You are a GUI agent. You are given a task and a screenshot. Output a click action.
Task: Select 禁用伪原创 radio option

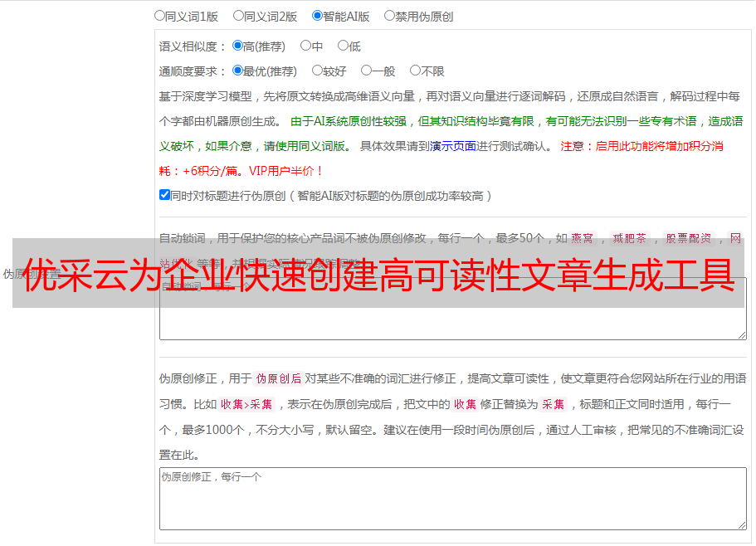[x=389, y=16]
